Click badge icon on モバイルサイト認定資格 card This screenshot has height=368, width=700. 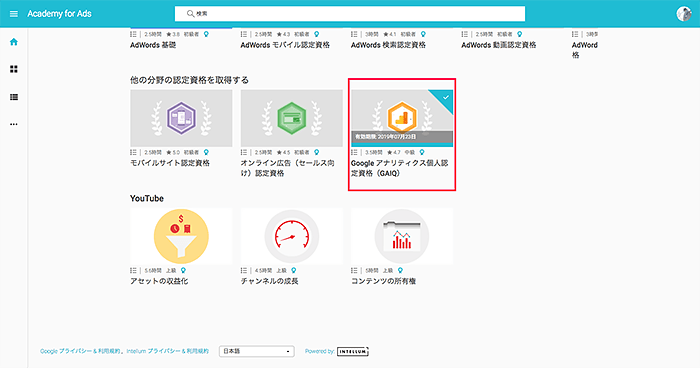(206, 152)
